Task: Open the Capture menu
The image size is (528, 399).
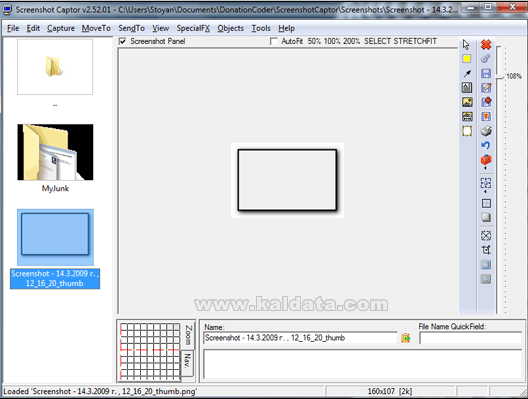Action: coord(61,28)
